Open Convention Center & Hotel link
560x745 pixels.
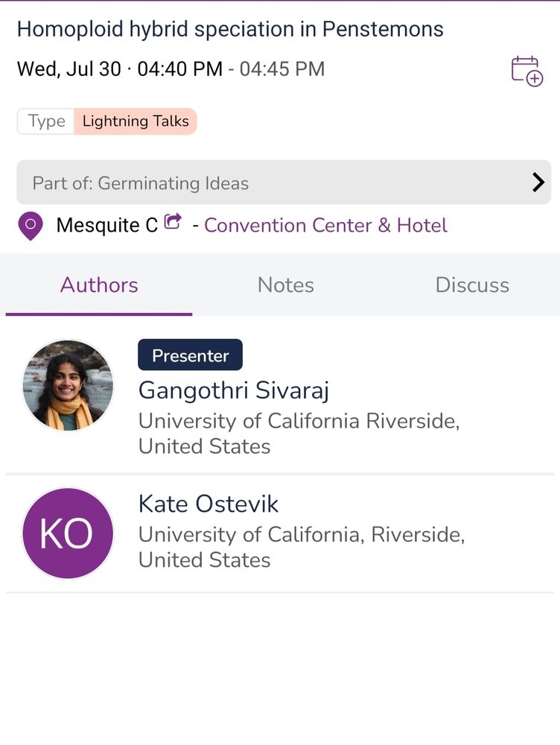326,225
